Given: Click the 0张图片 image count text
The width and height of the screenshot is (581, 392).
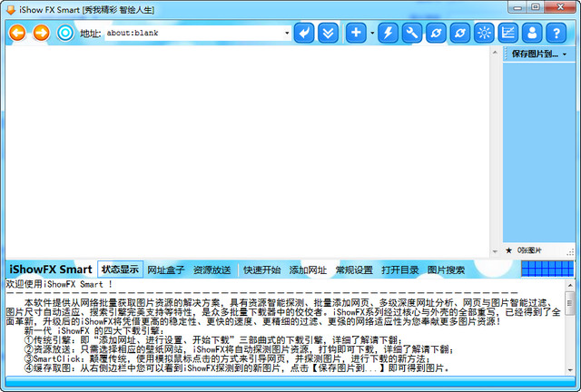Looking at the screenshot, I should tap(529, 250).
